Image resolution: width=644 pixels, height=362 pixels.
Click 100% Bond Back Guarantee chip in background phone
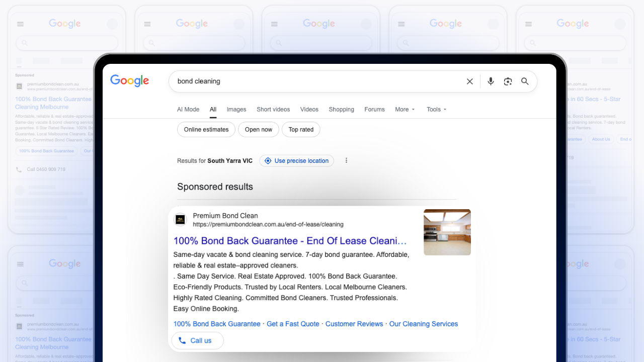click(46, 151)
